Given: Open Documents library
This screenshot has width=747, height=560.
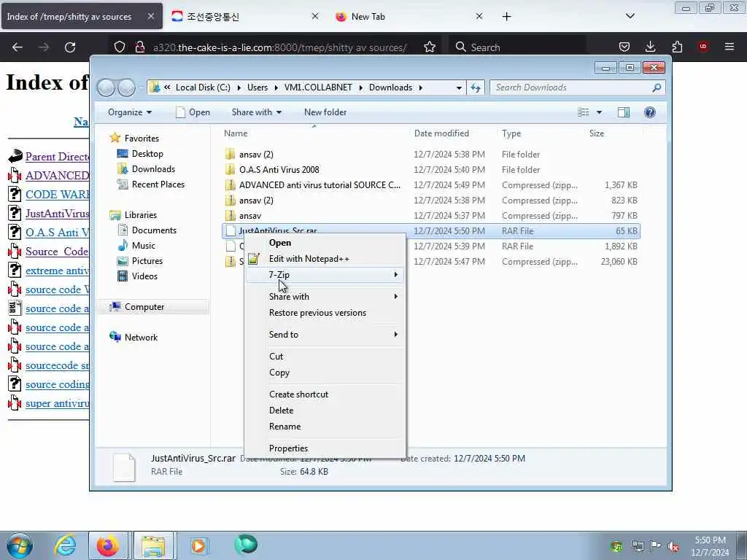Looking at the screenshot, I should coord(154,230).
